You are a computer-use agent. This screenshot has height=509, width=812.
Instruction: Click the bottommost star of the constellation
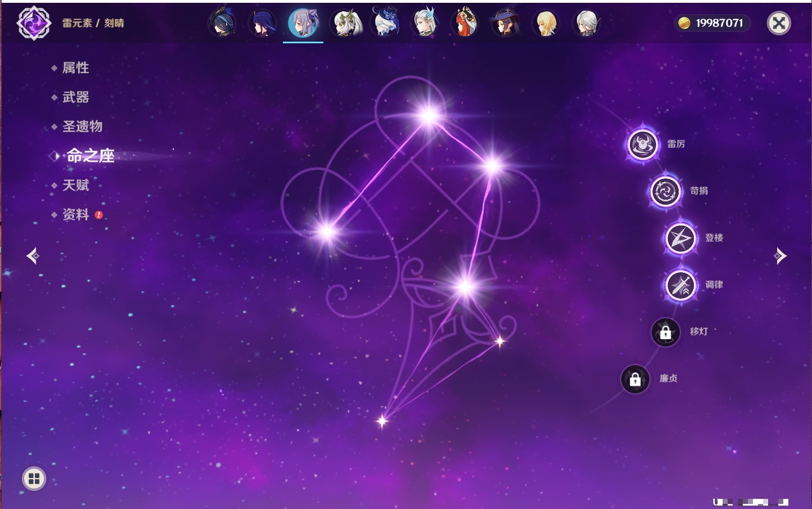(x=382, y=421)
